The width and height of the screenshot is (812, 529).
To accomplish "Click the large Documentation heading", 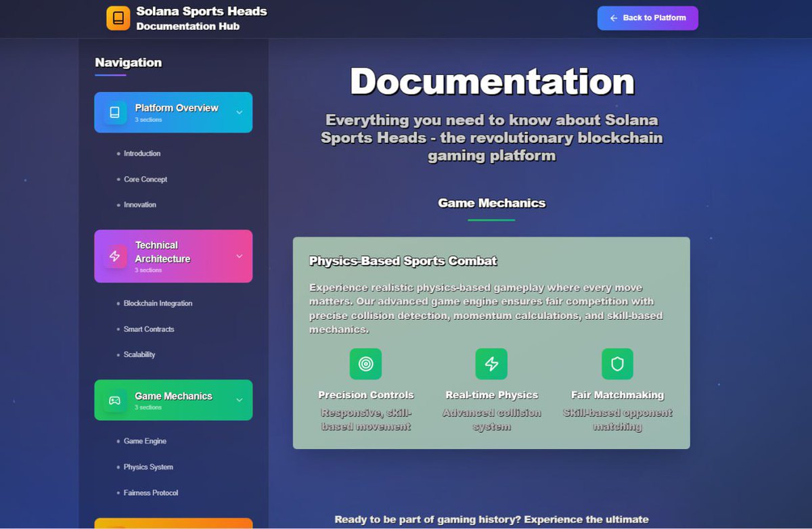I will point(492,81).
